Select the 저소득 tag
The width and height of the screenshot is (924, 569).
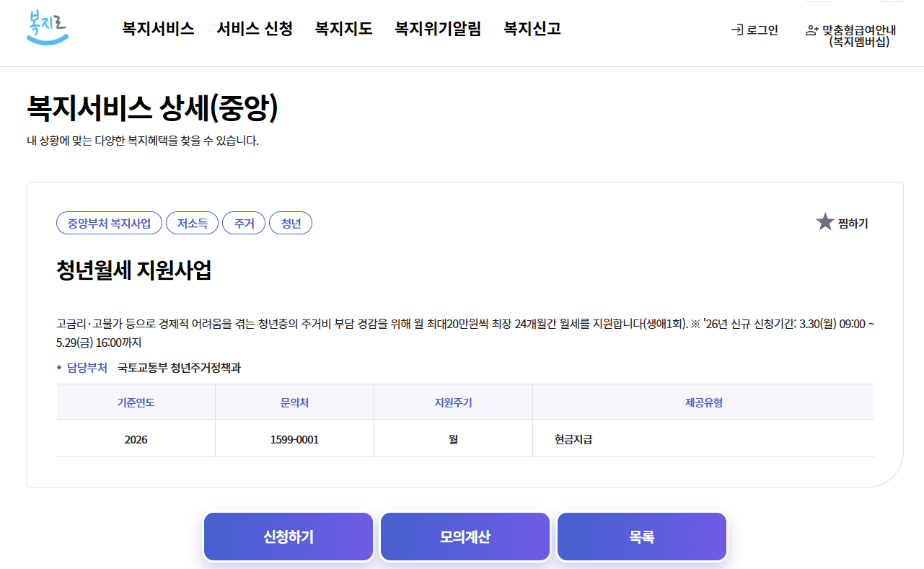192,224
